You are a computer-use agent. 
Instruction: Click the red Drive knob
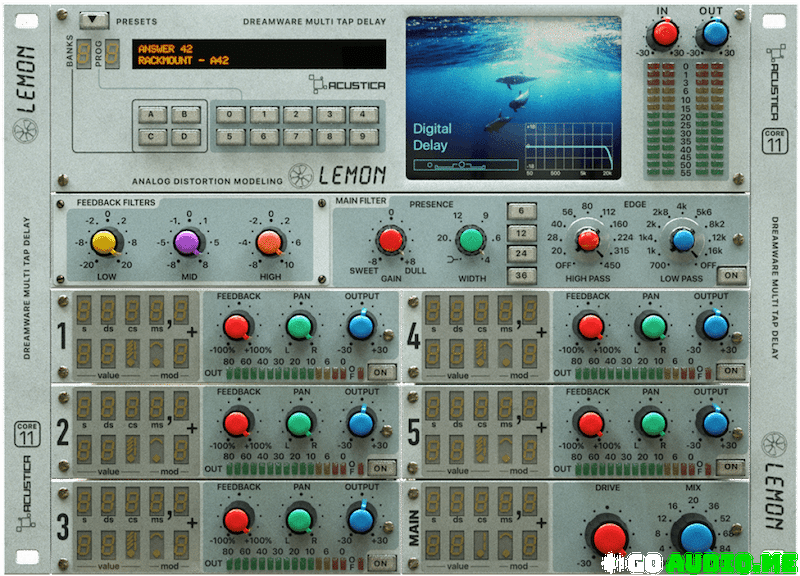point(609,536)
